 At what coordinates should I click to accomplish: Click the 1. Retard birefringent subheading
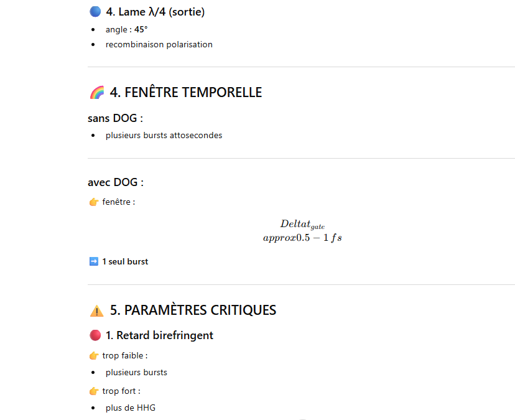pos(159,335)
